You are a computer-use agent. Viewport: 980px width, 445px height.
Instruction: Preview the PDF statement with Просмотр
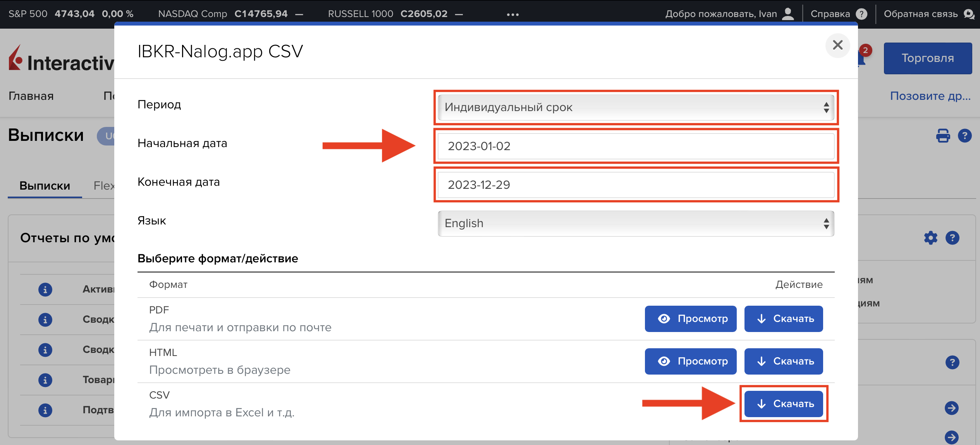691,318
